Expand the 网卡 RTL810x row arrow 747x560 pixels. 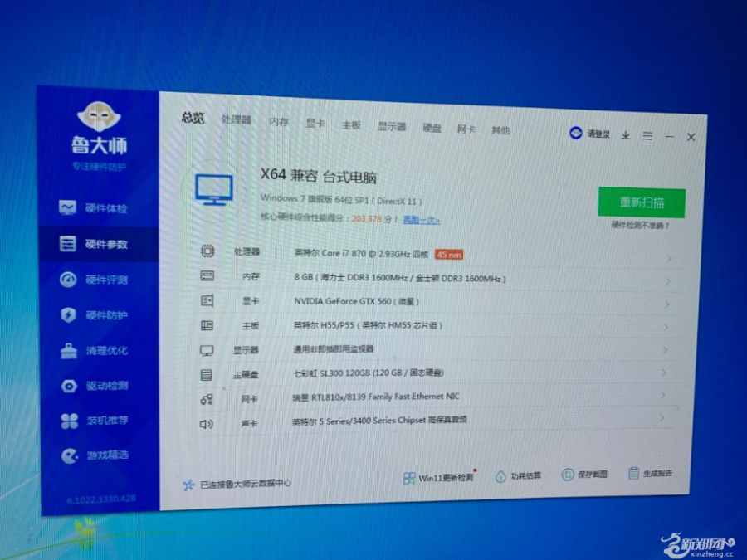[662, 395]
